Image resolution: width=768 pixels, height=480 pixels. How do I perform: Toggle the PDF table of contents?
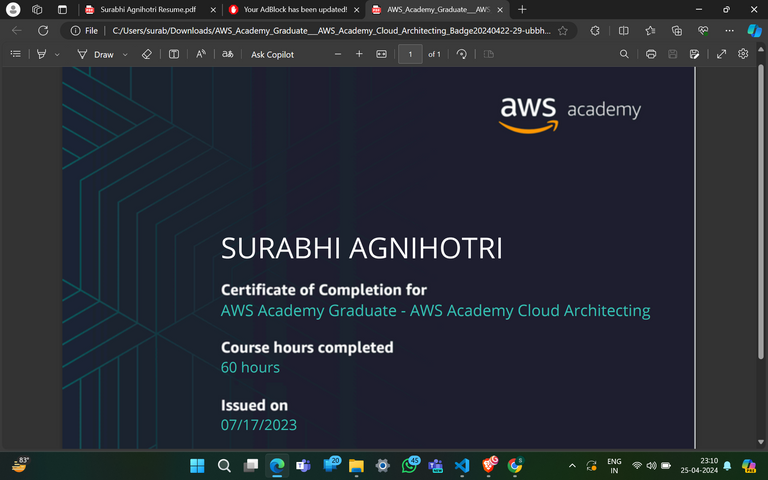(x=16, y=54)
